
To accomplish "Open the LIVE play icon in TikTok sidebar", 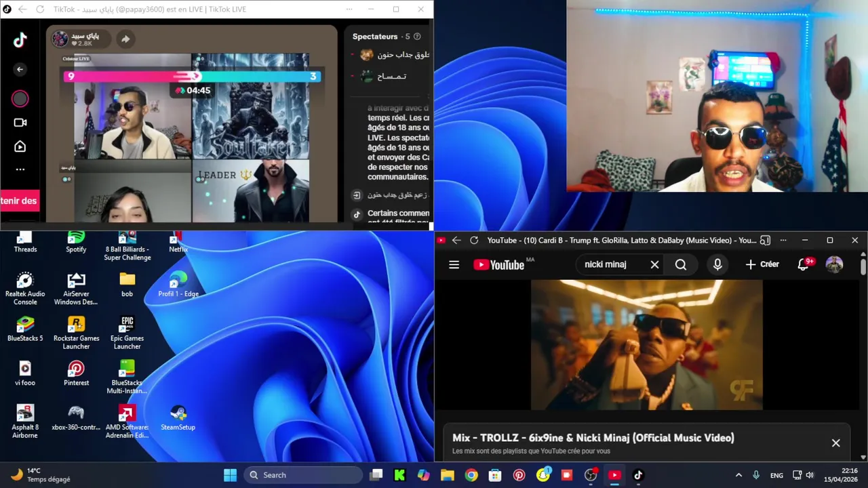I will pyautogui.click(x=20, y=146).
